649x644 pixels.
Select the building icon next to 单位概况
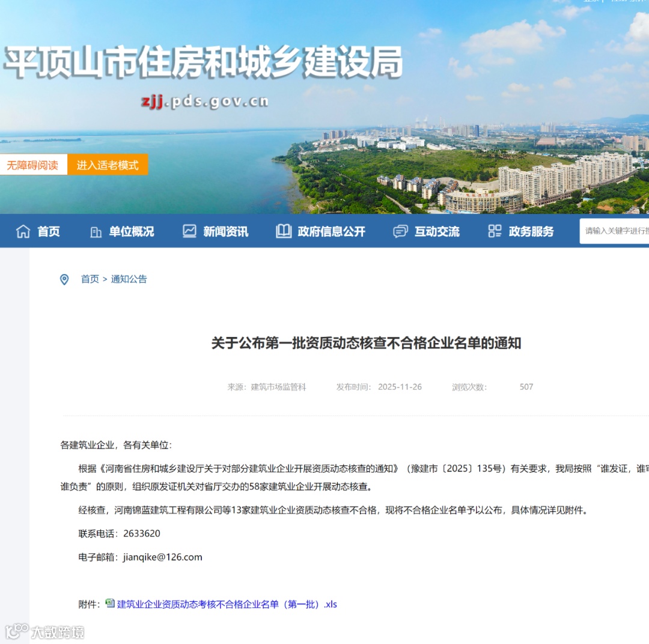(95, 231)
